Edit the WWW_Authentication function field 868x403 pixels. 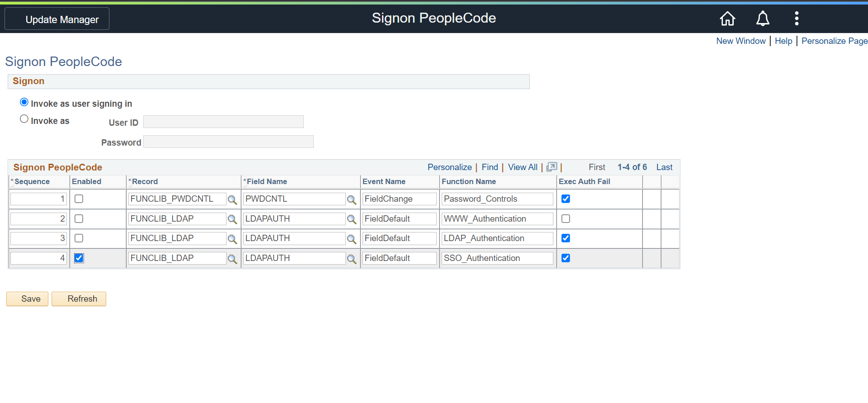497,219
